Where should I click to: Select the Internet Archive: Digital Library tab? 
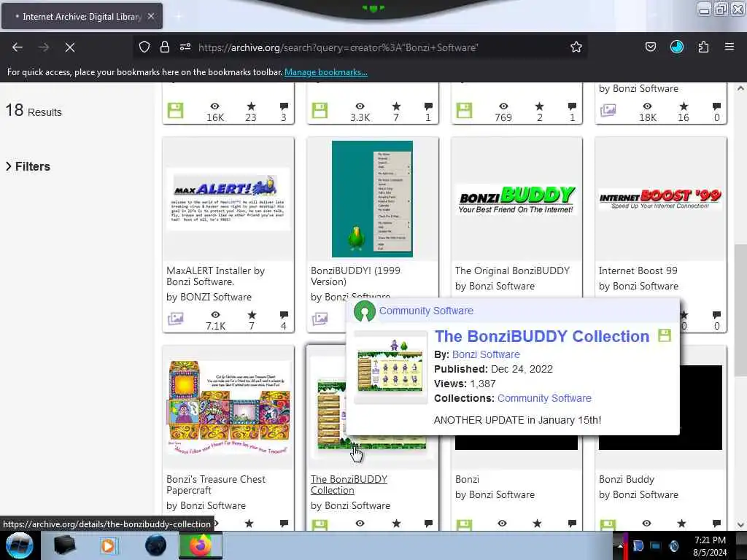82,16
